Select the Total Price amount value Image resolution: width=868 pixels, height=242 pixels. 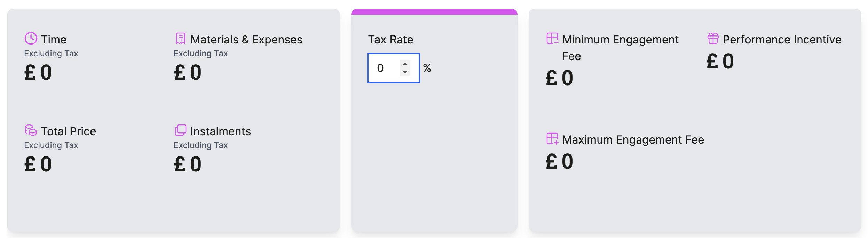[38, 164]
